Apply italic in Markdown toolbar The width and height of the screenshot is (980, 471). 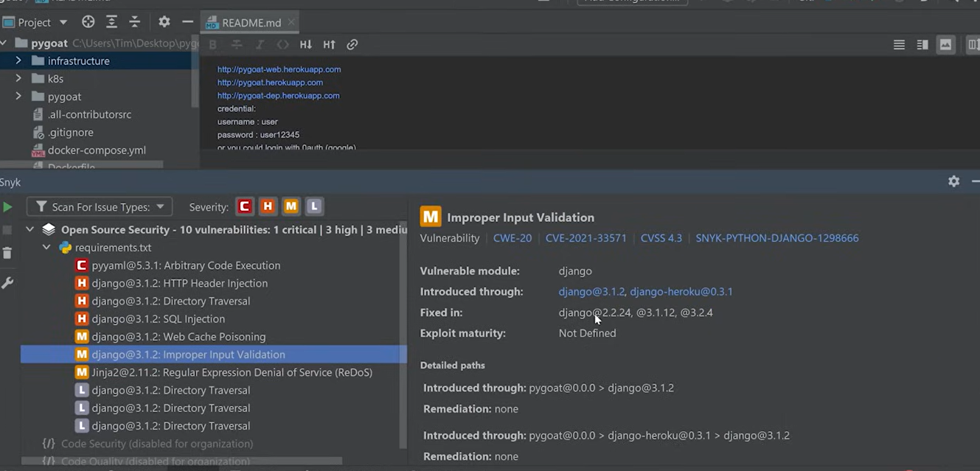tap(260, 45)
